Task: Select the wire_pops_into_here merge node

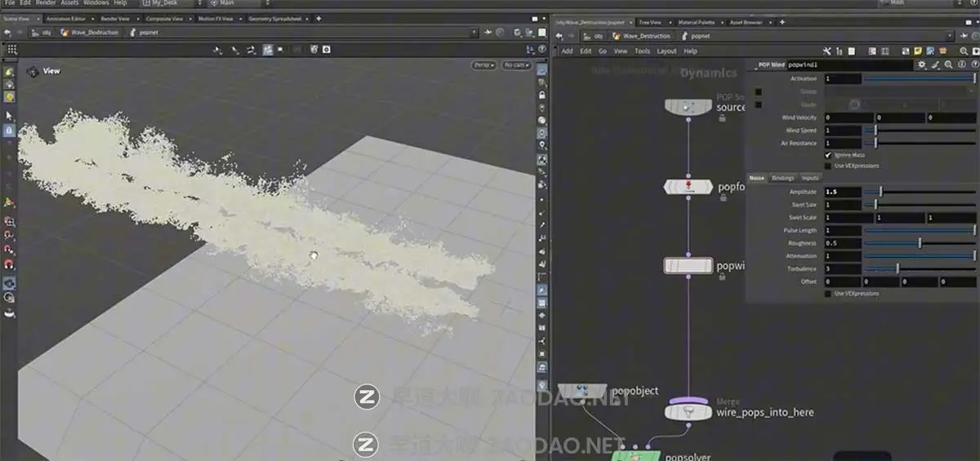Action: [690, 413]
